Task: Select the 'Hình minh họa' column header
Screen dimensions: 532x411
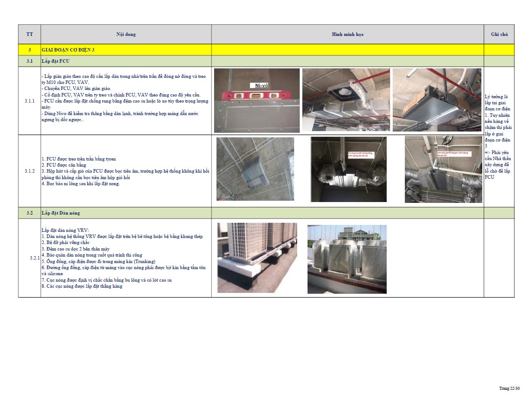Action: (x=347, y=34)
